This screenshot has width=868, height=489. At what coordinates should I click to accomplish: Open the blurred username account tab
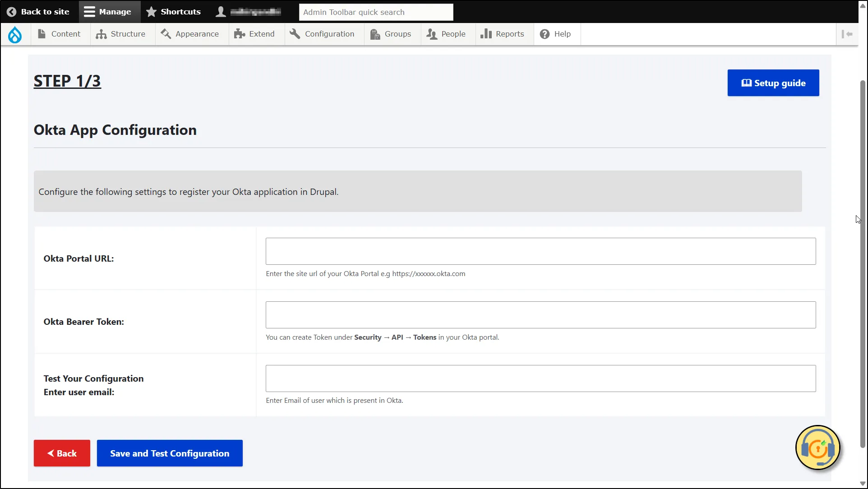(249, 12)
